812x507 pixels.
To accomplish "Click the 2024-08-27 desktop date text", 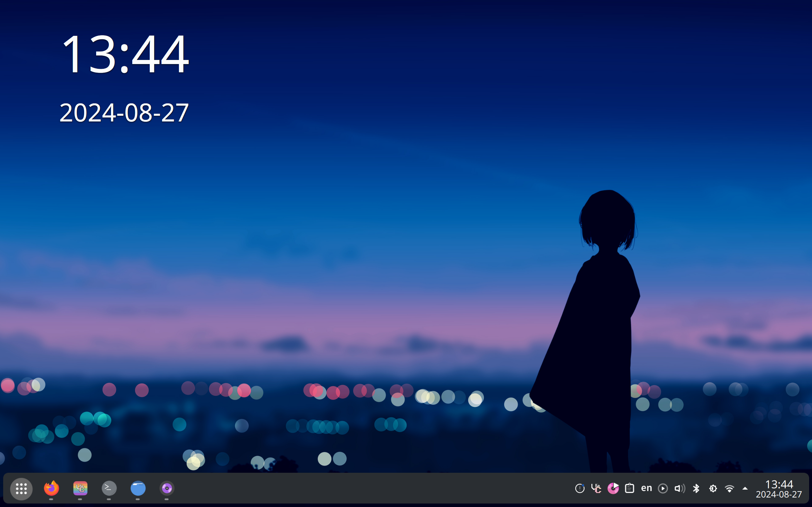I will [124, 113].
